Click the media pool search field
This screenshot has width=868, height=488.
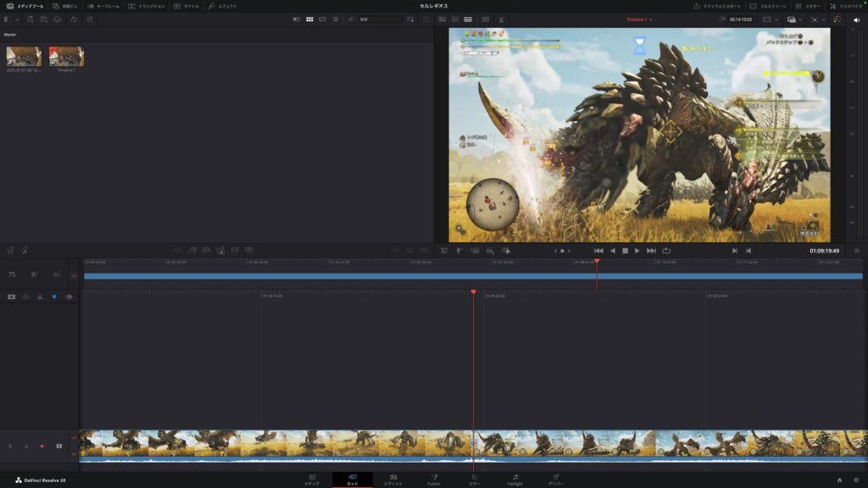click(380, 19)
